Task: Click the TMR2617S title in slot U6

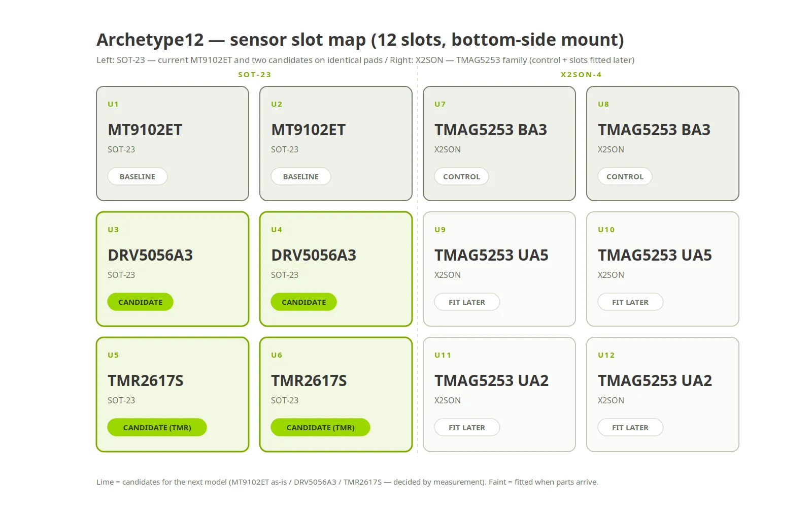Action: pos(309,380)
